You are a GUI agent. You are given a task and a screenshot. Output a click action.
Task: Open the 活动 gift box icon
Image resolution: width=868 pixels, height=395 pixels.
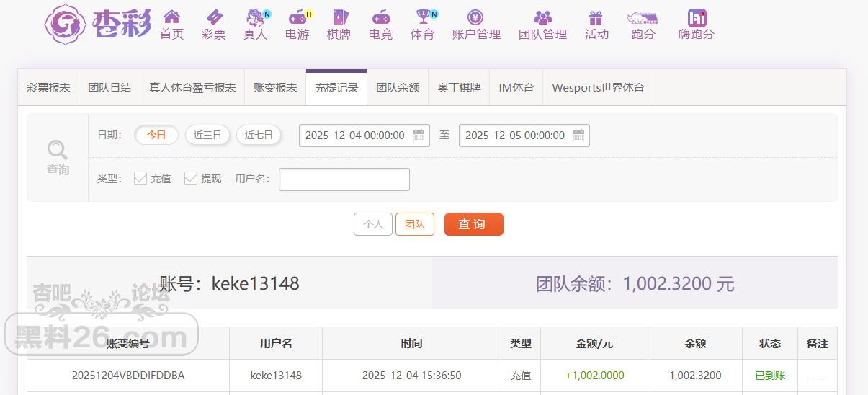point(596,17)
